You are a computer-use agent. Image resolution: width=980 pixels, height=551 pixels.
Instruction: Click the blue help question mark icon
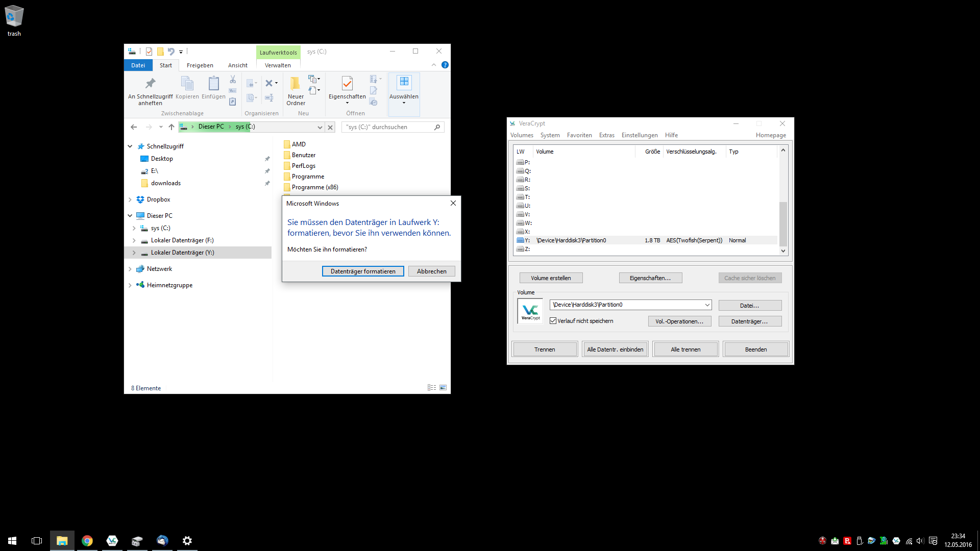445,65
